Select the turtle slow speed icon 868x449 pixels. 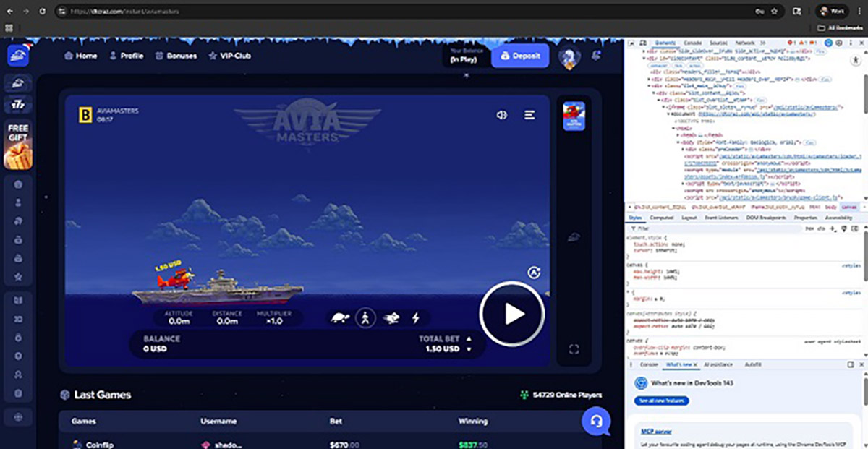339,317
